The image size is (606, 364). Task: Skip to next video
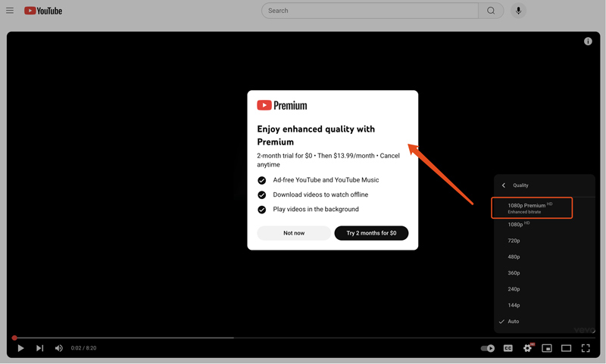coord(40,348)
